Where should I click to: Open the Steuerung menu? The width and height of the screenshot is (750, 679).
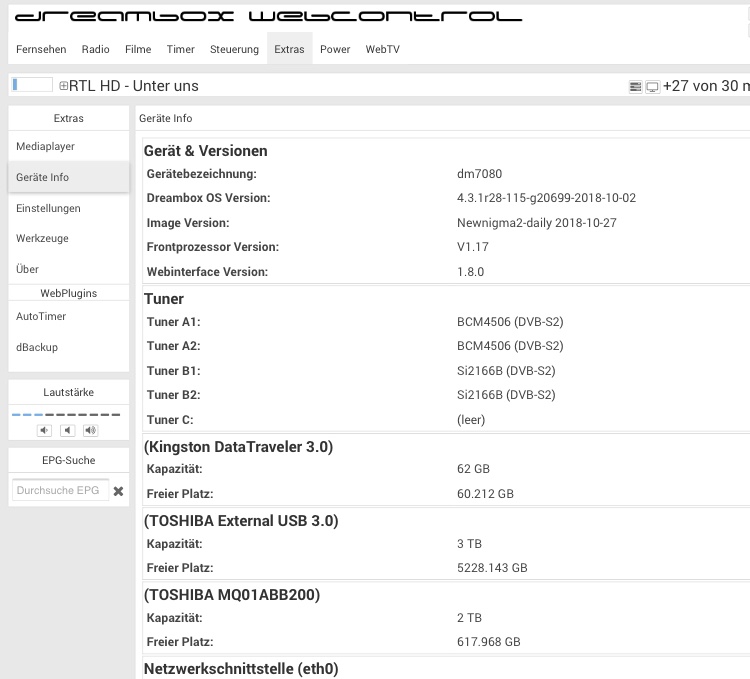pyautogui.click(x=234, y=49)
